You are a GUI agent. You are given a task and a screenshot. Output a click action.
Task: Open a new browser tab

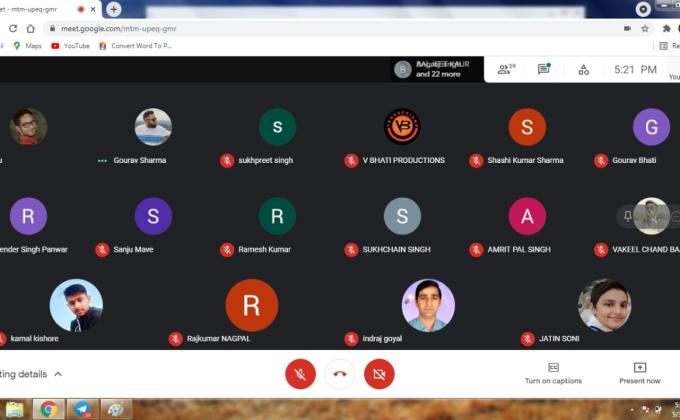tap(114, 9)
